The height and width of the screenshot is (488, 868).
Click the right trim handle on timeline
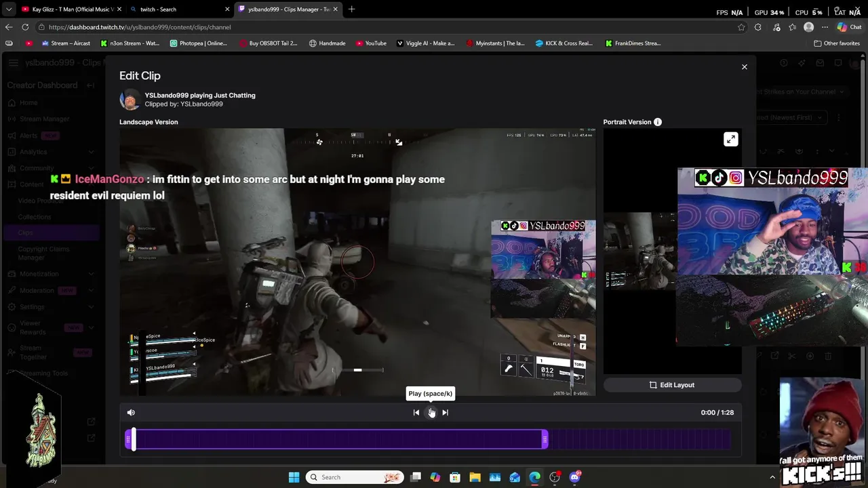pos(545,440)
